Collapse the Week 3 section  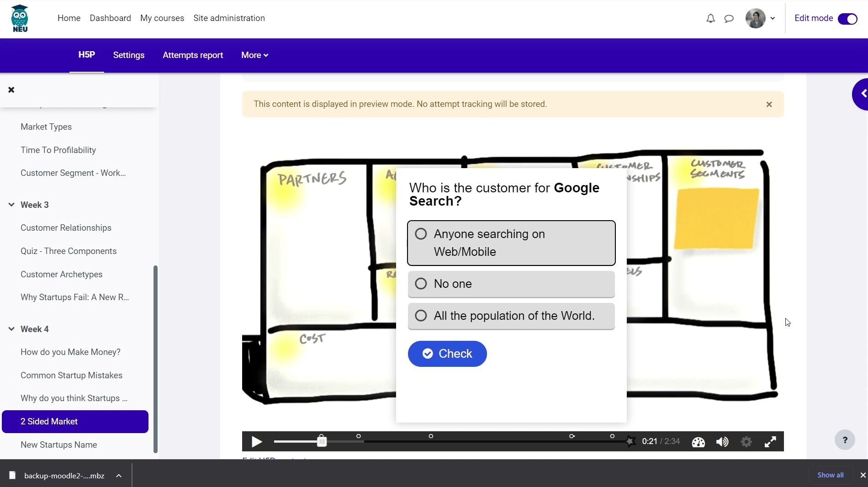coord(11,205)
